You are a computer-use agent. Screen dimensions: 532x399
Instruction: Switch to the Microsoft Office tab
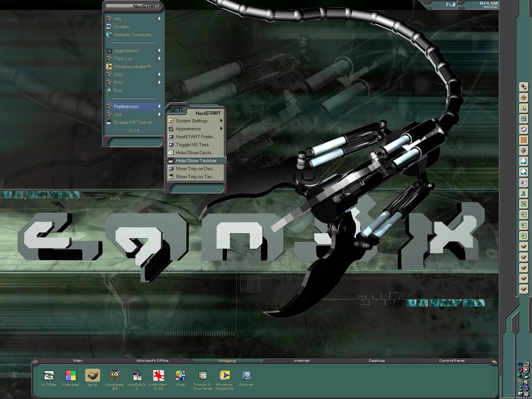pyautogui.click(x=153, y=361)
